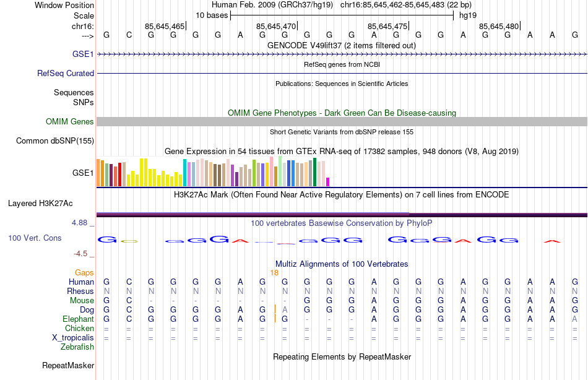Click the 10 bases scale bar

click(342, 15)
